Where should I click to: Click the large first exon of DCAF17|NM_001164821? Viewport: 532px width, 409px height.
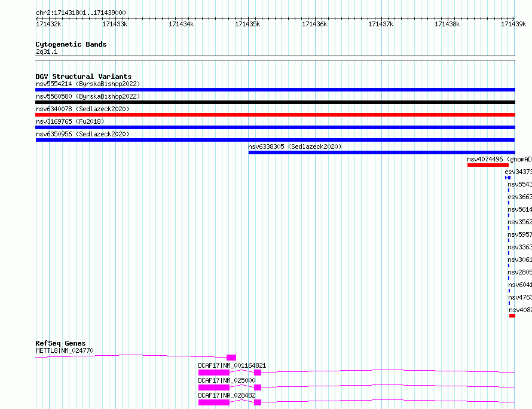214,373
